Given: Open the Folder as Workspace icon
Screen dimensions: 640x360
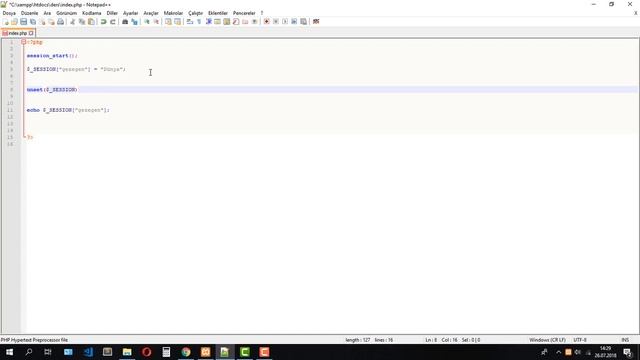Looking at the screenshot, I should click(x=245, y=22).
